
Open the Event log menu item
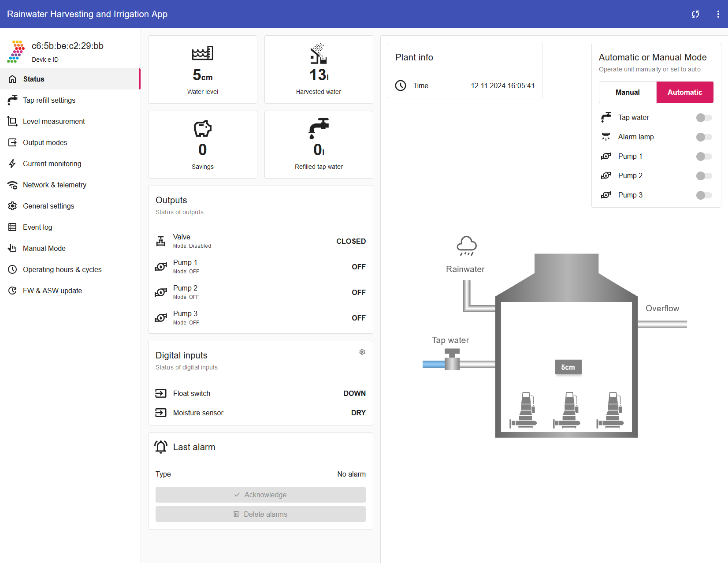click(37, 227)
